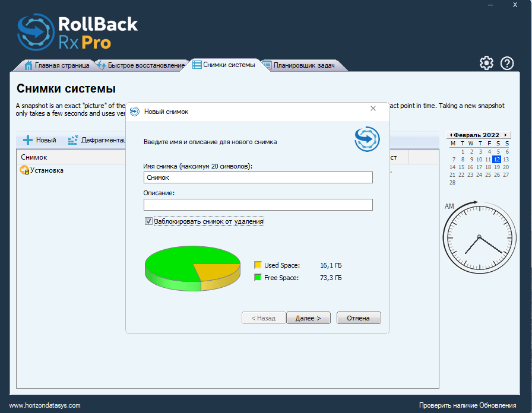
Task: Open the help question mark icon
Action: point(507,63)
